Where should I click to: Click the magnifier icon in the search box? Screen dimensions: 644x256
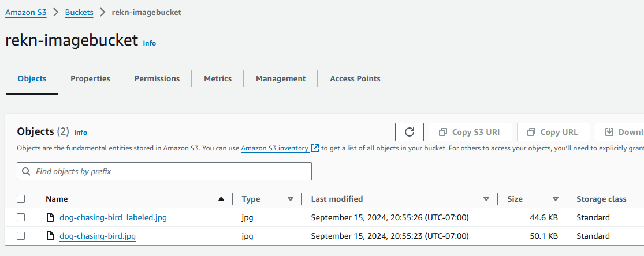tap(27, 171)
